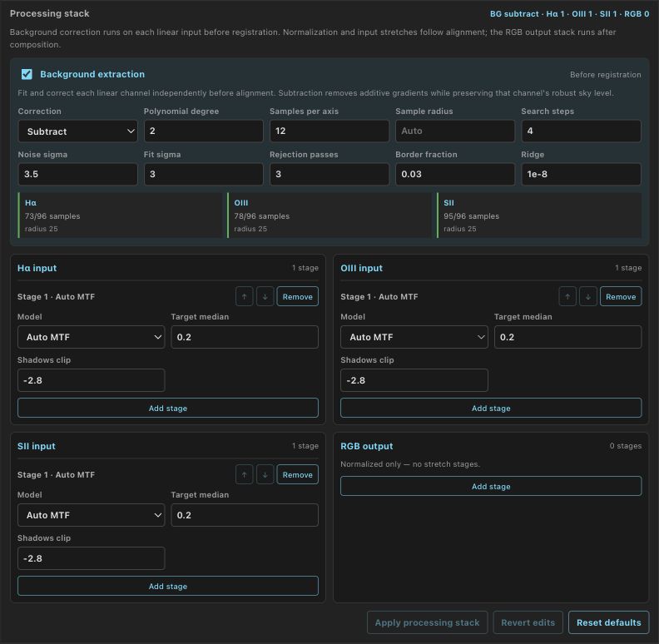This screenshot has width=659, height=644.
Task: Open the Correction dropdown set to Subtract
Action: pos(77,131)
